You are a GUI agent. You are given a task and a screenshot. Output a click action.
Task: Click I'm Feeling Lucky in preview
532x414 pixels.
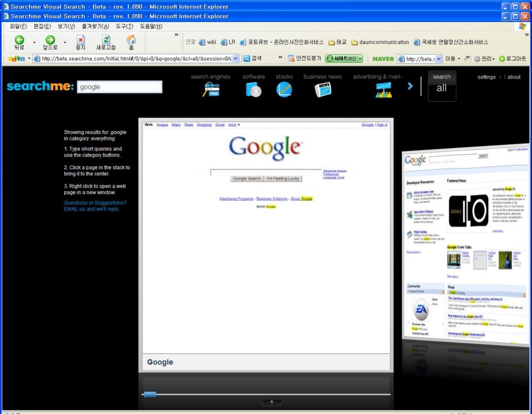pos(283,178)
